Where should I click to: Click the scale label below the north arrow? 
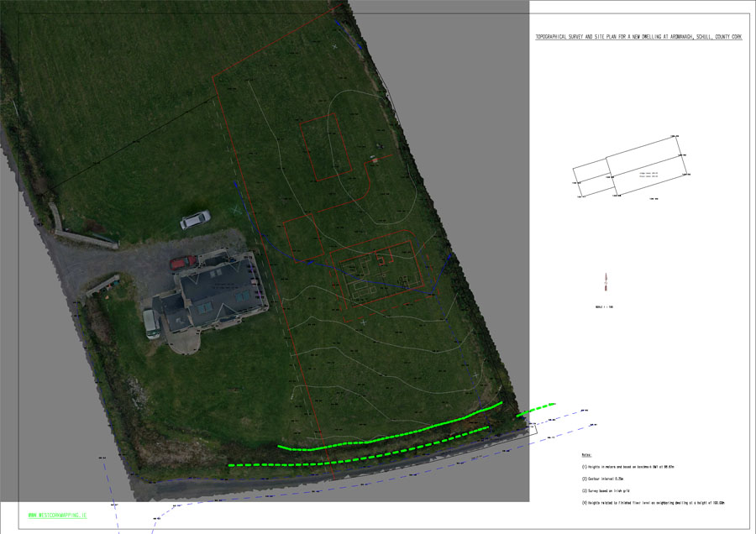pos(604,306)
